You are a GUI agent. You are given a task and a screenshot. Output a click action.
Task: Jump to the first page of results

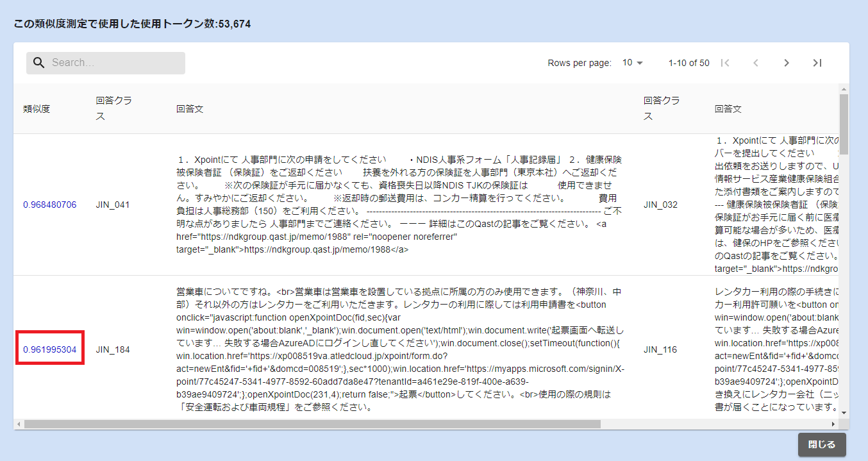coord(725,63)
